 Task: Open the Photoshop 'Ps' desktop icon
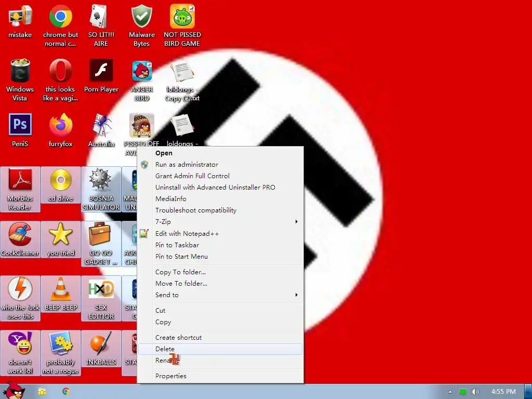click(20, 130)
